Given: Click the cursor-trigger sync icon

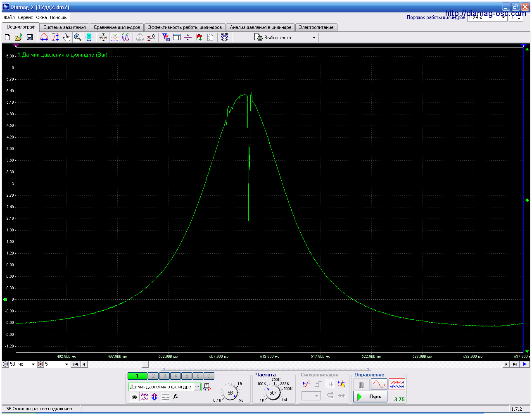Looking at the screenshot, I should (x=341, y=384).
